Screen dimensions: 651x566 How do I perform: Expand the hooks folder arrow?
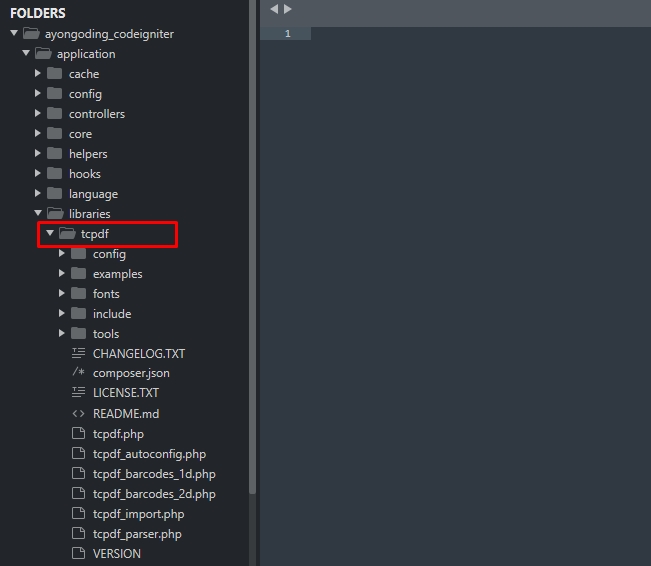tap(38, 173)
